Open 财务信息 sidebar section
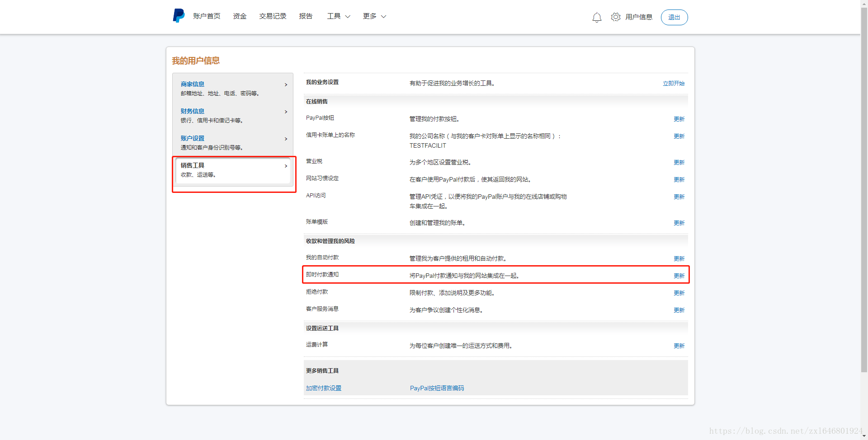 [192, 111]
